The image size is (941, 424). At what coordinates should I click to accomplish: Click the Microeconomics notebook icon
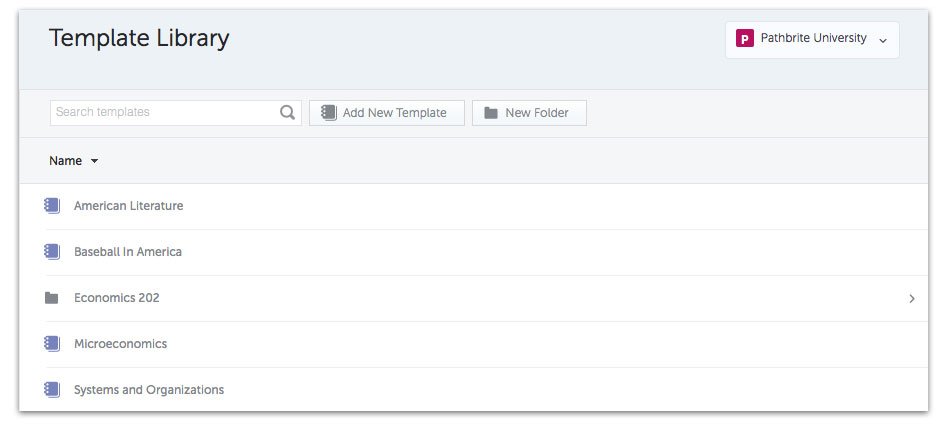52,344
